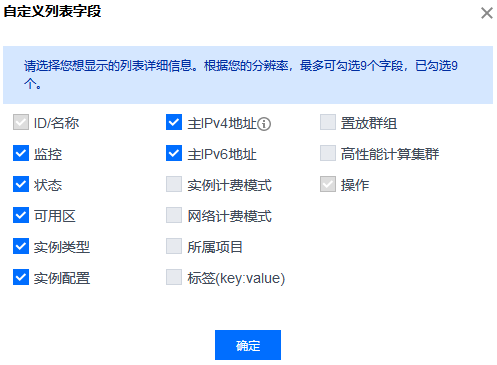
Task: Check the 置放群组 field
Action: coord(328,122)
